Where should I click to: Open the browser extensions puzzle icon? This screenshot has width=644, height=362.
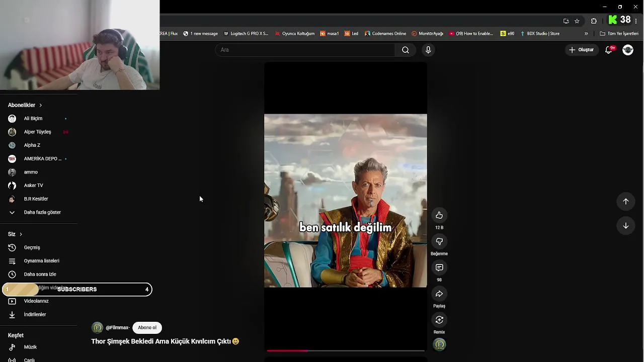594,21
